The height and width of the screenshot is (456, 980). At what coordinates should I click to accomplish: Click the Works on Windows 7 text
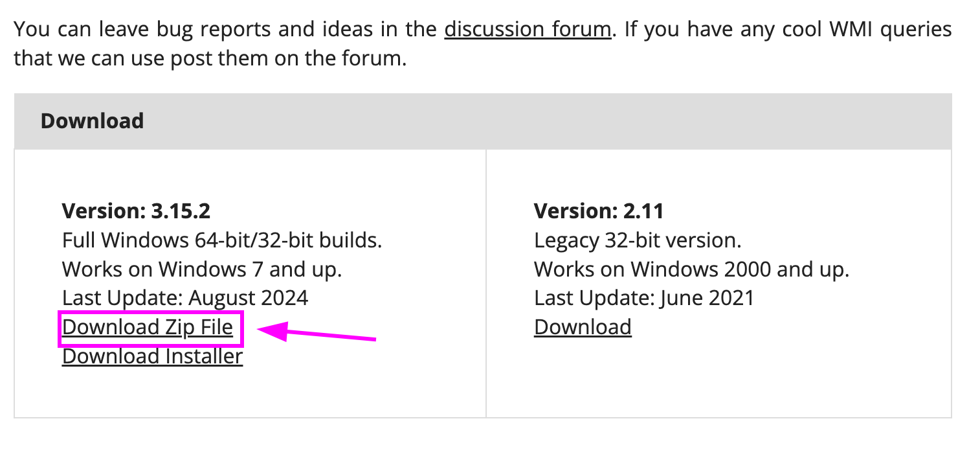[201, 269]
